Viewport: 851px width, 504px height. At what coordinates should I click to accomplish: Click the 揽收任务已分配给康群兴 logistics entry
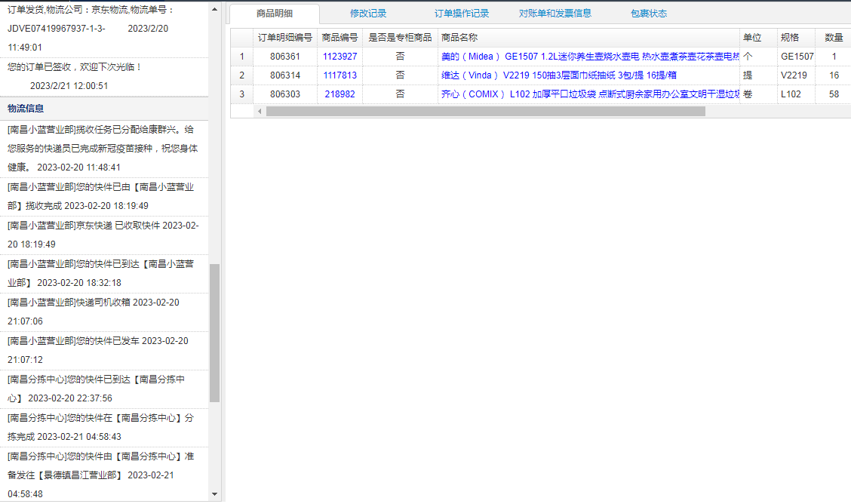pos(104,149)
